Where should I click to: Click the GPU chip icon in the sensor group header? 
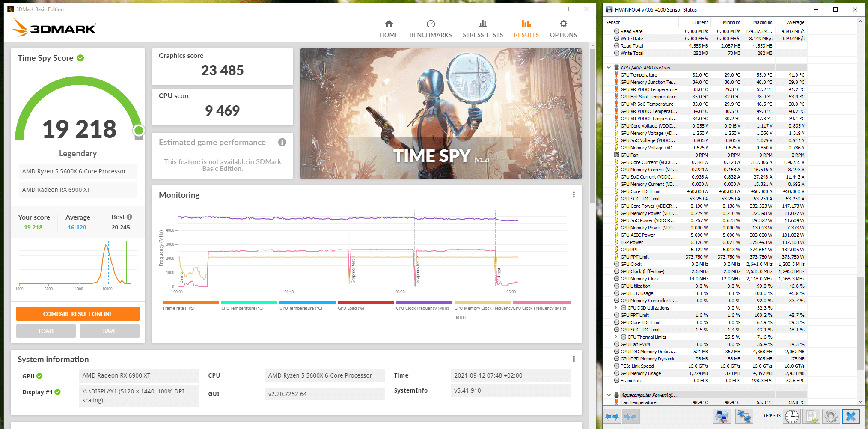pyautogui.click(x=617, y=68)
